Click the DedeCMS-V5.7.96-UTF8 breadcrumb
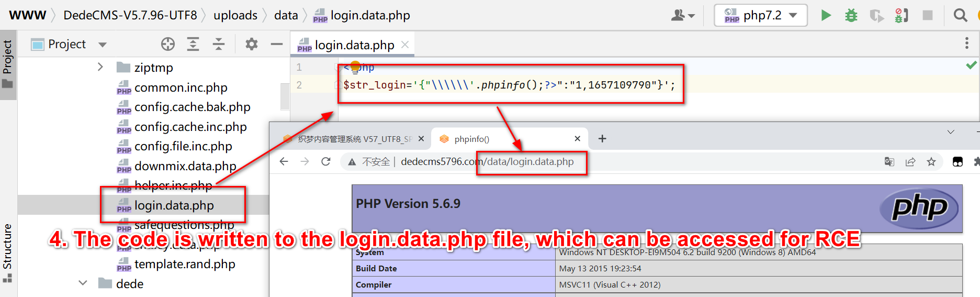 [x=130, y=15]
